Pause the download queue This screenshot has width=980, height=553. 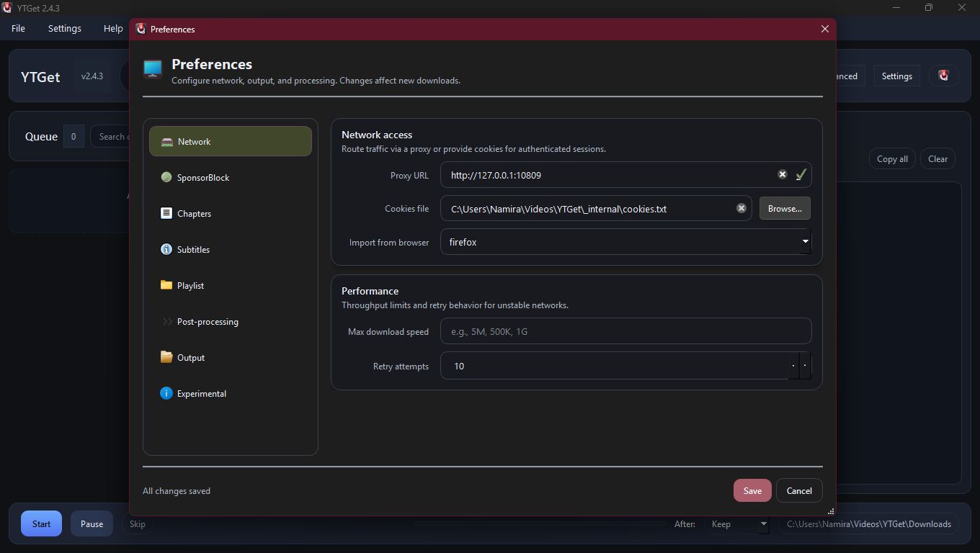[x=92, y=523]
